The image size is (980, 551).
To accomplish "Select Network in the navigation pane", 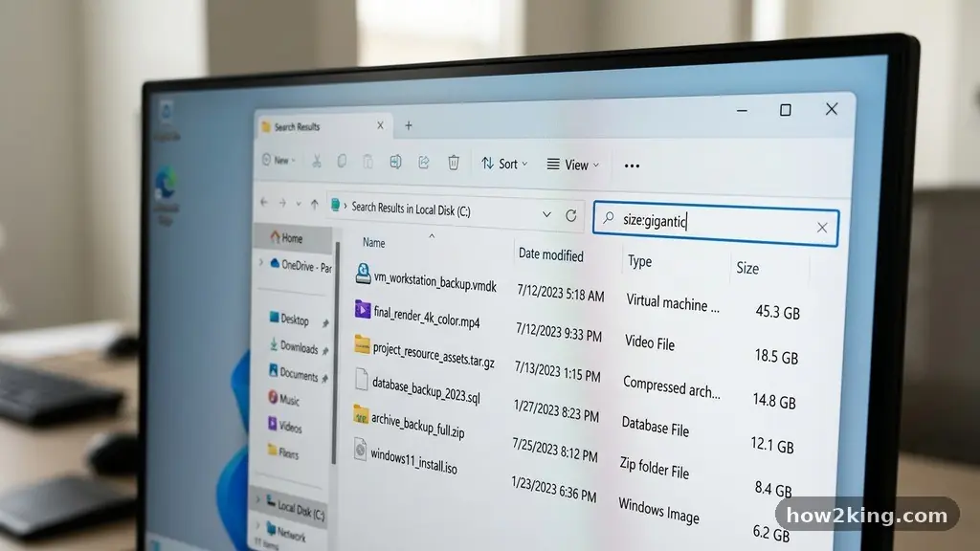I will (x=285, y=533).
